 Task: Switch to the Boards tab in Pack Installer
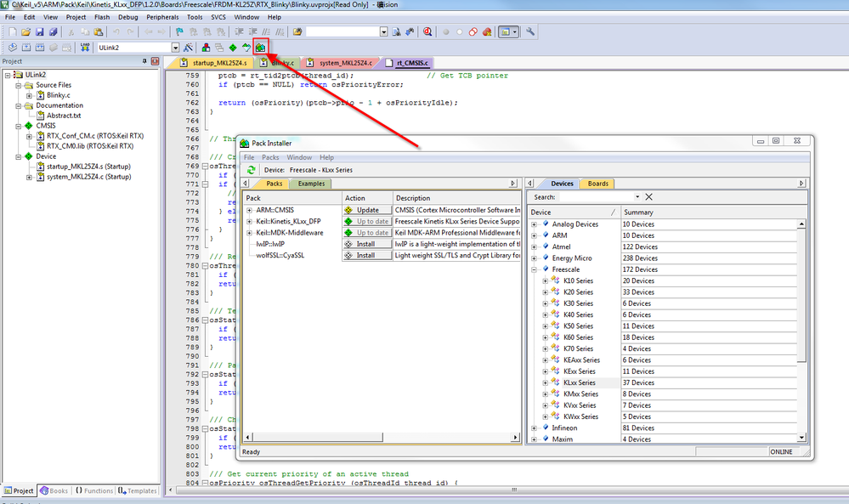coord(597,184)
